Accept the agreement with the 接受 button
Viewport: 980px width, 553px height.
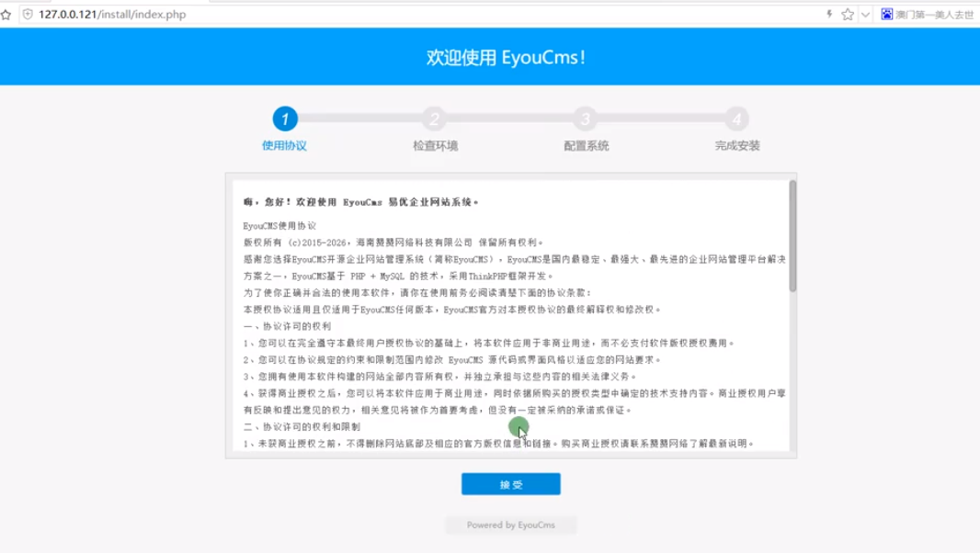point(510,484)
